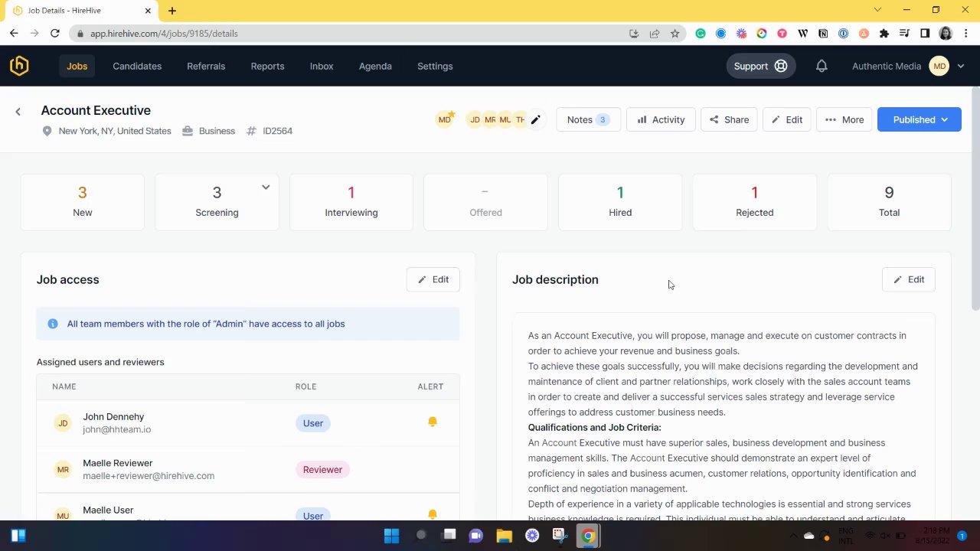The height and width of the screenshot is (551, 980).
Task: Open File Explorer from taskbar
Action: tap(504, 536)
